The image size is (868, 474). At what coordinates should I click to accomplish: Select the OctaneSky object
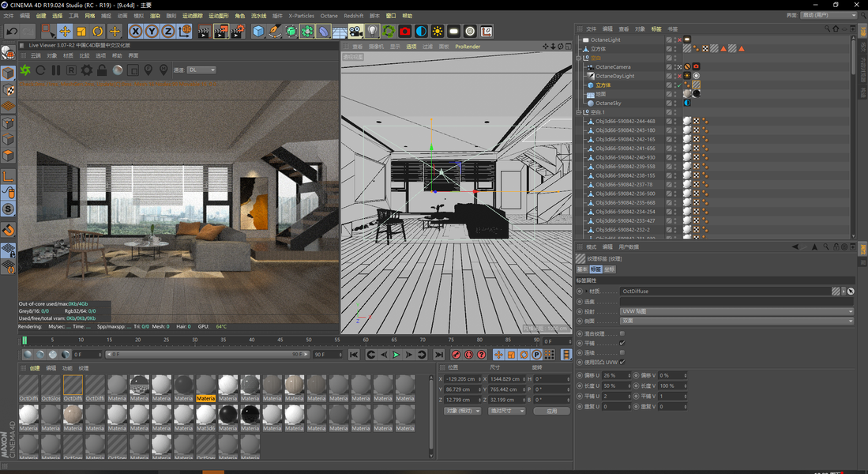pyautogui.click(x=608, y=103)
